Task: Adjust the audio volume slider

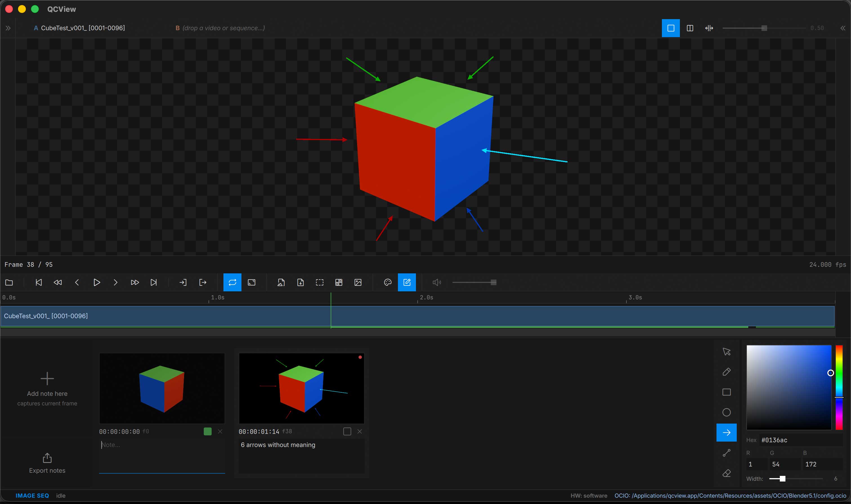Action: 474,283
